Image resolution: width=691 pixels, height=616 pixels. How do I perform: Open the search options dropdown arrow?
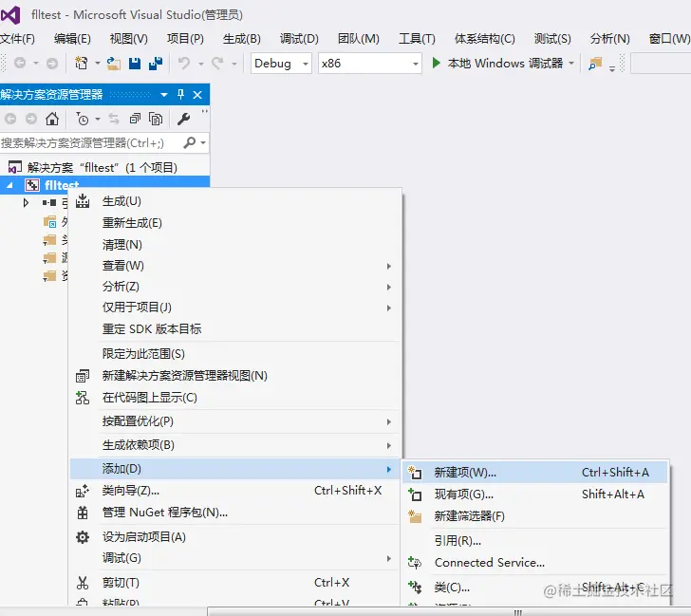203,142
